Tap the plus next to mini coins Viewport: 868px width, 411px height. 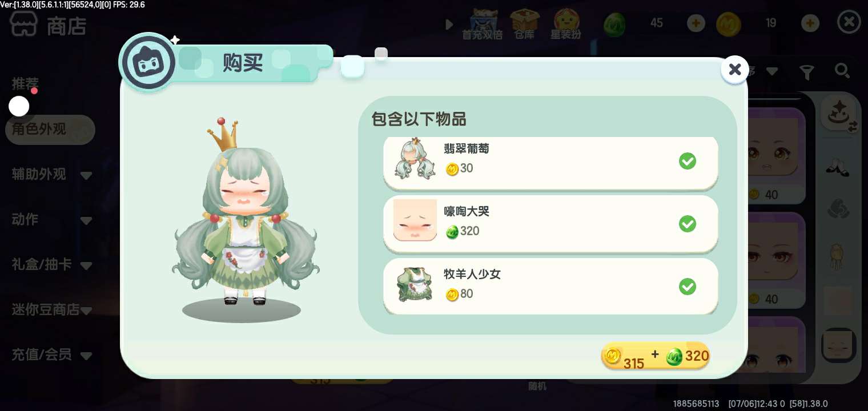810,23
